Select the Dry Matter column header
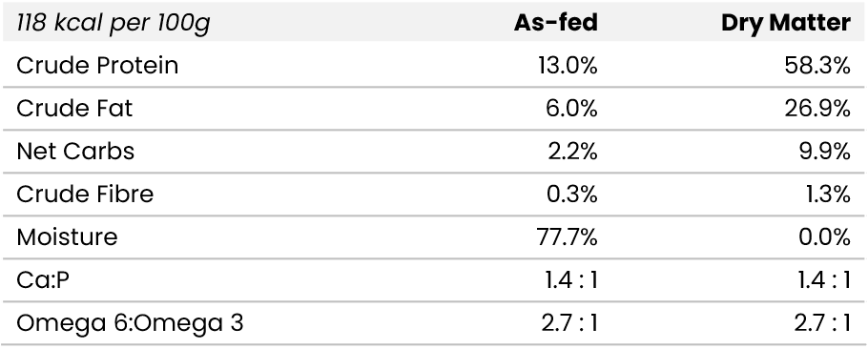Viewport: 868px width, 349px height. [786, 23]
